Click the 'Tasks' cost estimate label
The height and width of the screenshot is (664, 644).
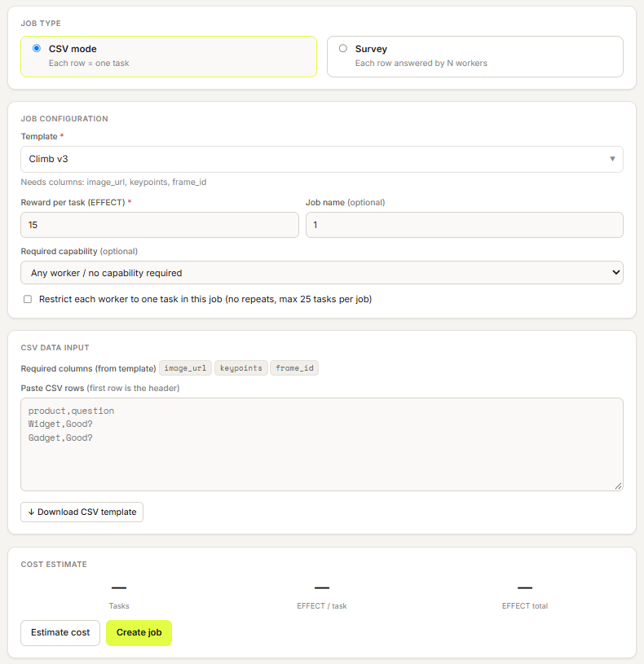pos(119,606)
